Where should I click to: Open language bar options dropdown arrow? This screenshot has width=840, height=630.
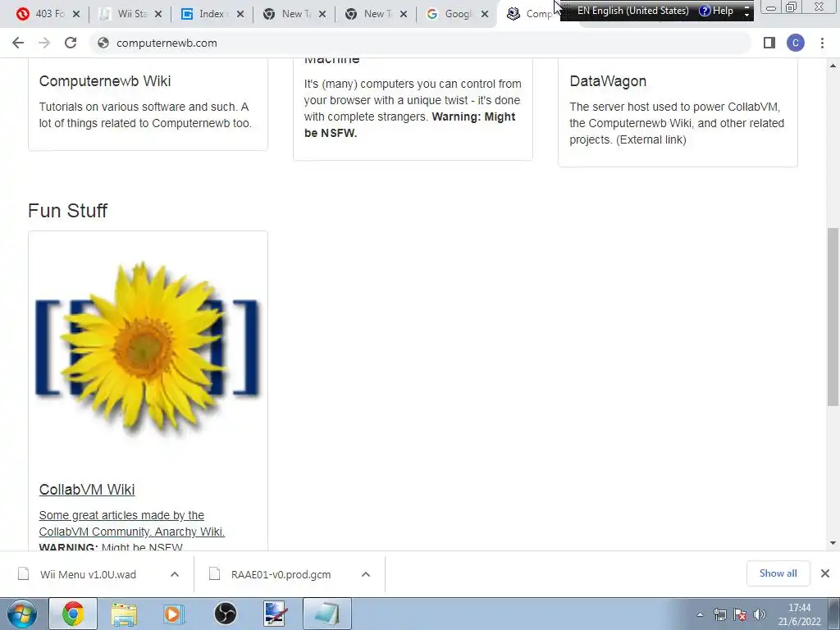tap(746, 15)
